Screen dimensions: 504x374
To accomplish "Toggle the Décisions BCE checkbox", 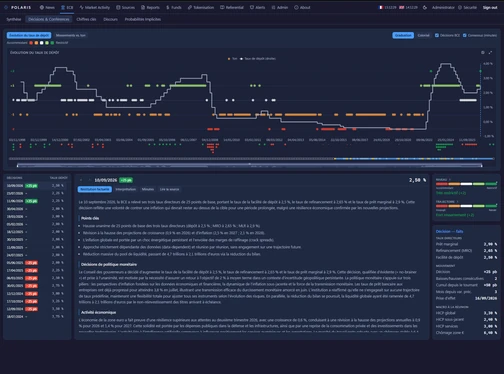I will [x=437, y=35].
